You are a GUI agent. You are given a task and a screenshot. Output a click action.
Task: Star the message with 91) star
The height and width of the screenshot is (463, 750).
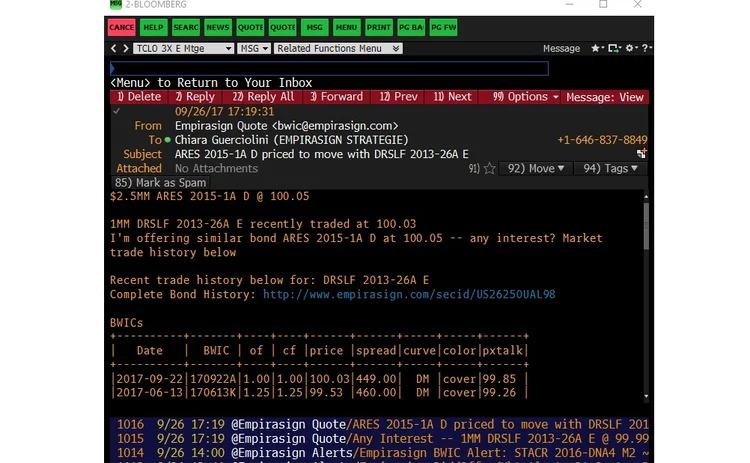tap(490, 168)
